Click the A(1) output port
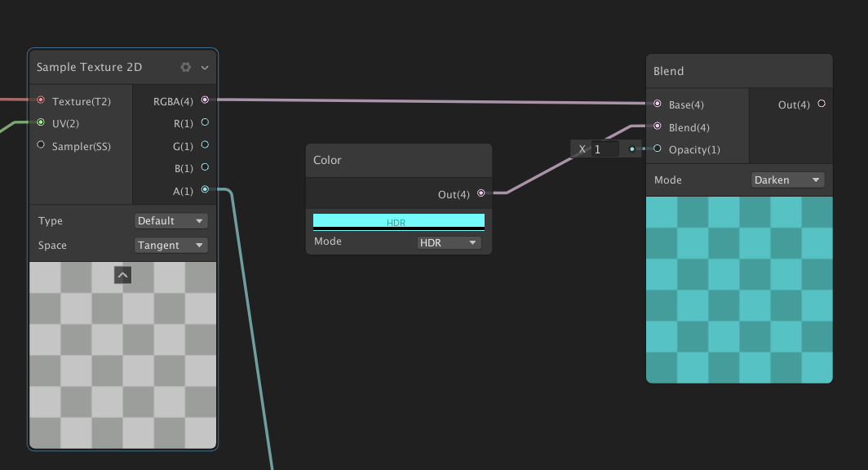The height and width of the screenshot is (470, 868). 205,190
